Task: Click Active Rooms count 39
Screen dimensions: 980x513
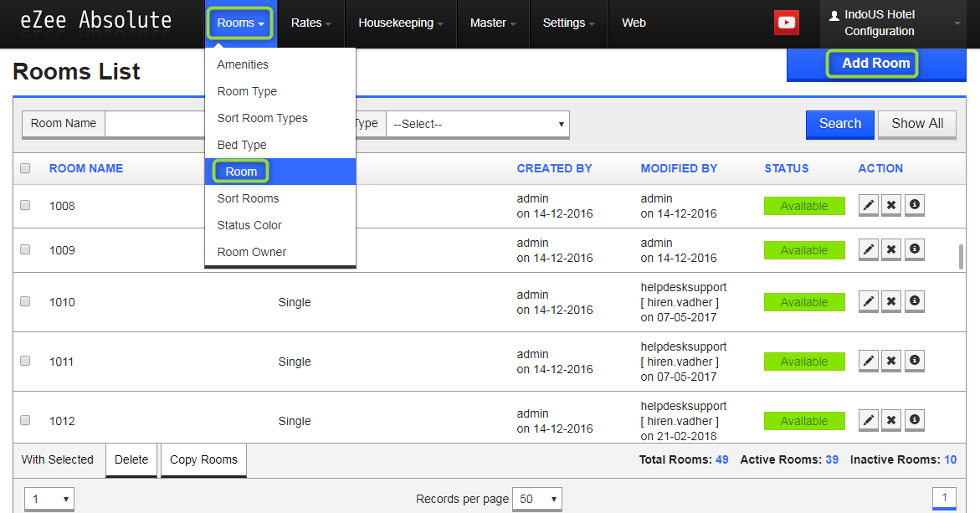Action: pos(832,459)
